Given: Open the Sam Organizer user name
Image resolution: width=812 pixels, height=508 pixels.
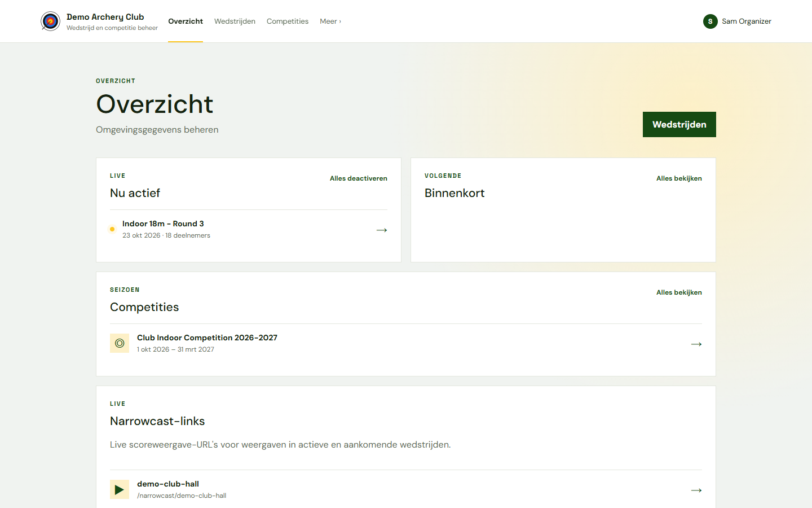Looking at the screenshot, I should tap(747, 21).
